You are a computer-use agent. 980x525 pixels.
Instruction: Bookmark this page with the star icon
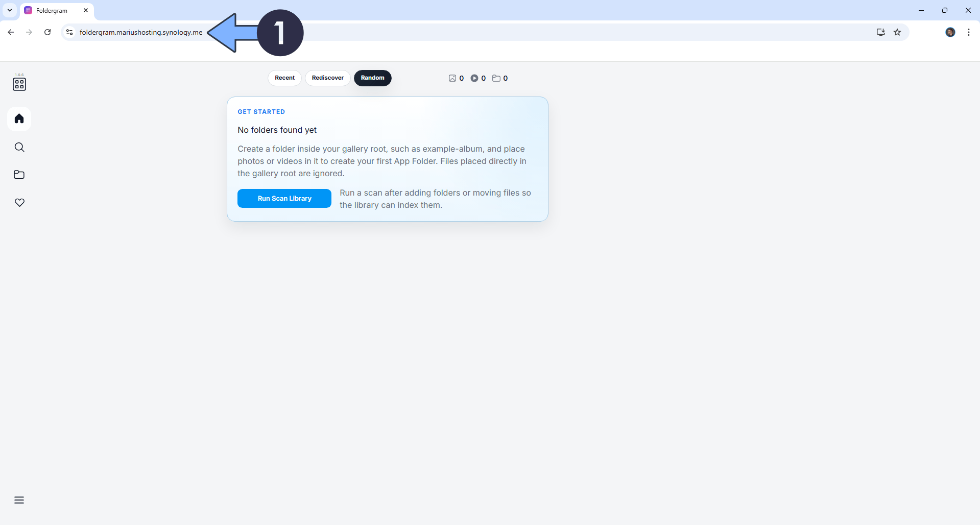coord(898,32)
